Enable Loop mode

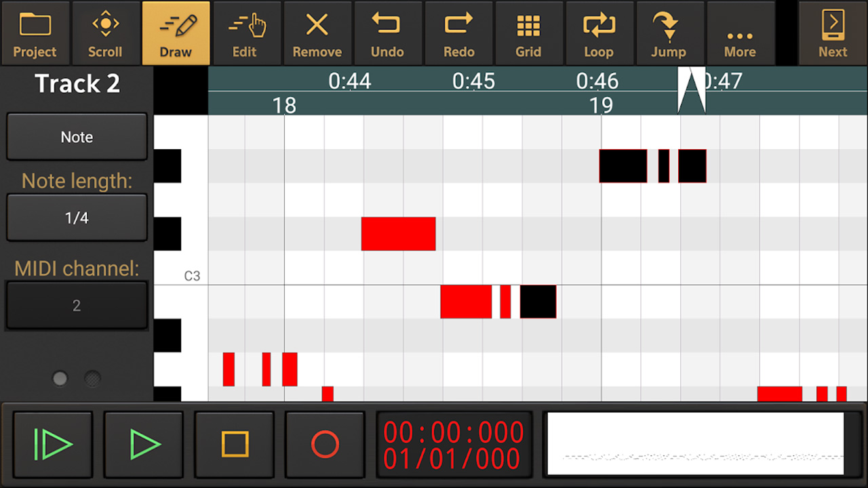point(599,33)
